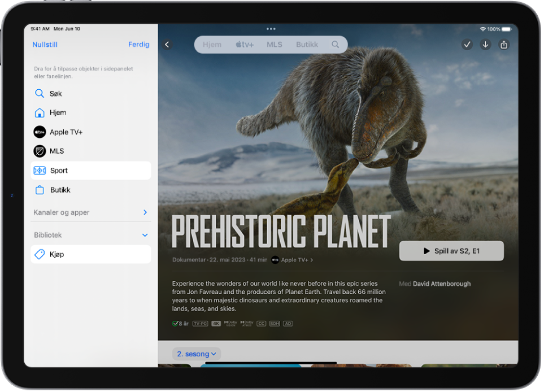Mark show as added with checkmark icon
Image resolution: width=544 pixels, height=392 pixels.
[467, 45]
